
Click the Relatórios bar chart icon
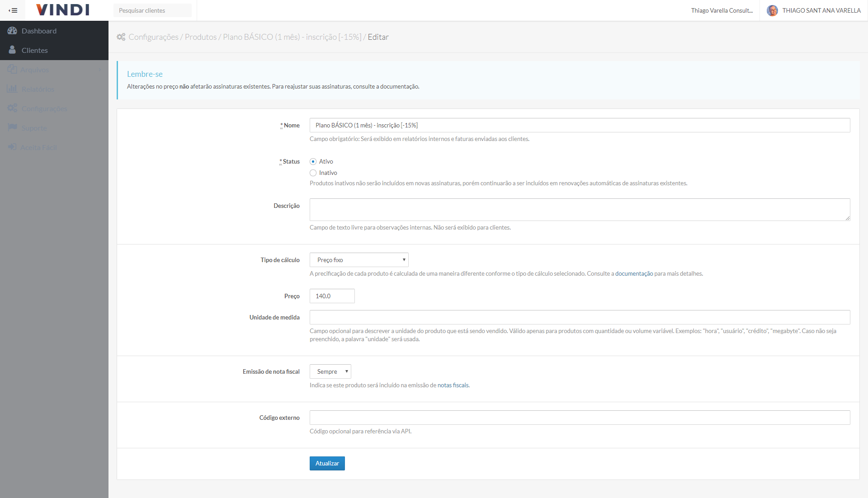click(x=12, y=89)
